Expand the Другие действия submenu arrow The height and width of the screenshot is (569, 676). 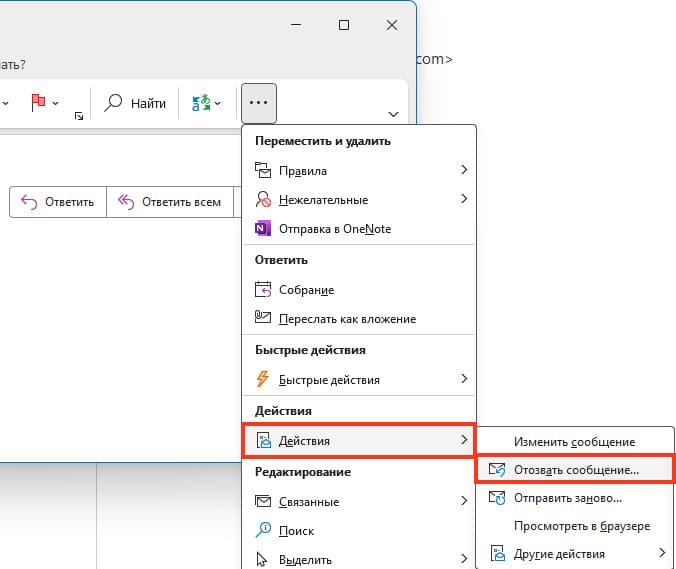point(662,552)
